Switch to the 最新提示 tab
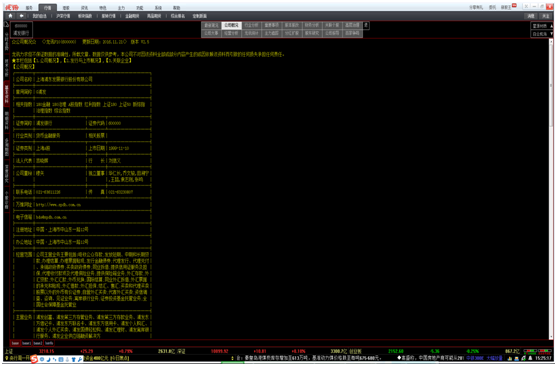This screenshot has width=557, height=366. pyautogui.click(x=211, y=25)
